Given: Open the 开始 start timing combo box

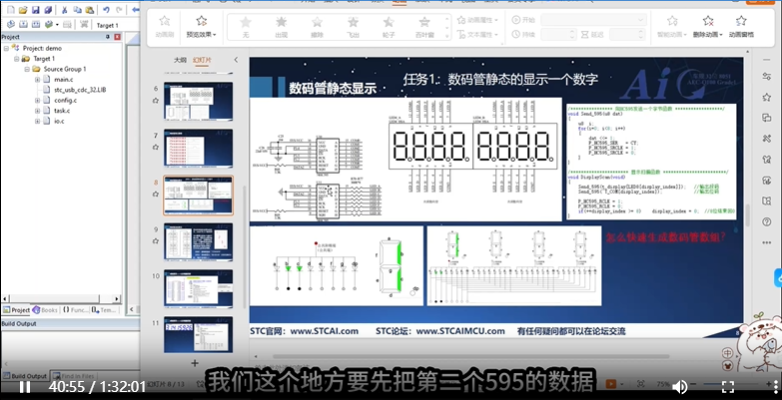Looking at the screenshot, I should click(593, 20).
